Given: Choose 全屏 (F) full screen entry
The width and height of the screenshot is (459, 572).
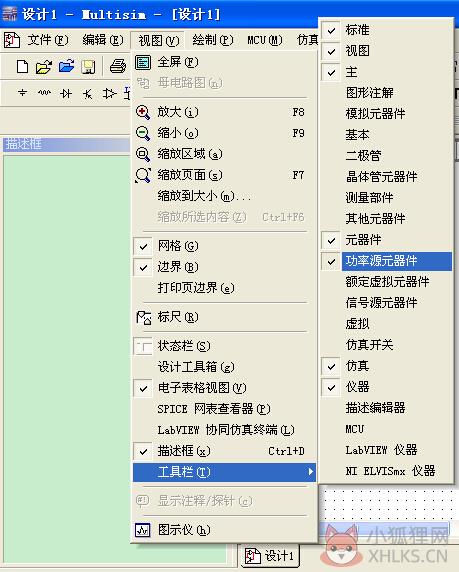Looking at the screenshot, I should [223, 62].
